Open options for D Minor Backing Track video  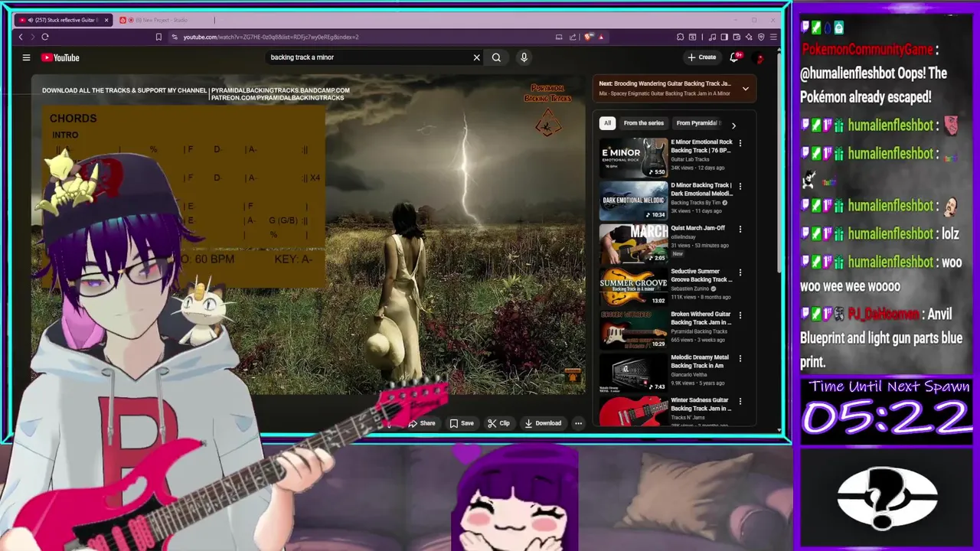coord(740,186)
